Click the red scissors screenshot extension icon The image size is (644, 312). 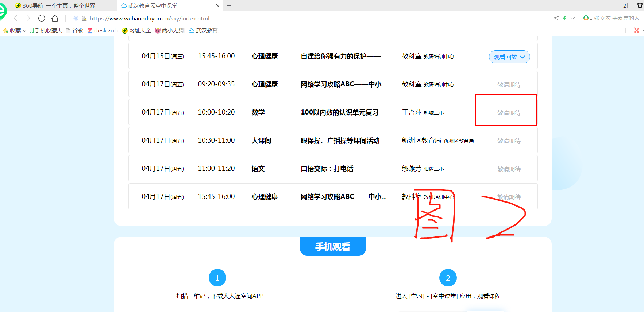pos(637,31)
